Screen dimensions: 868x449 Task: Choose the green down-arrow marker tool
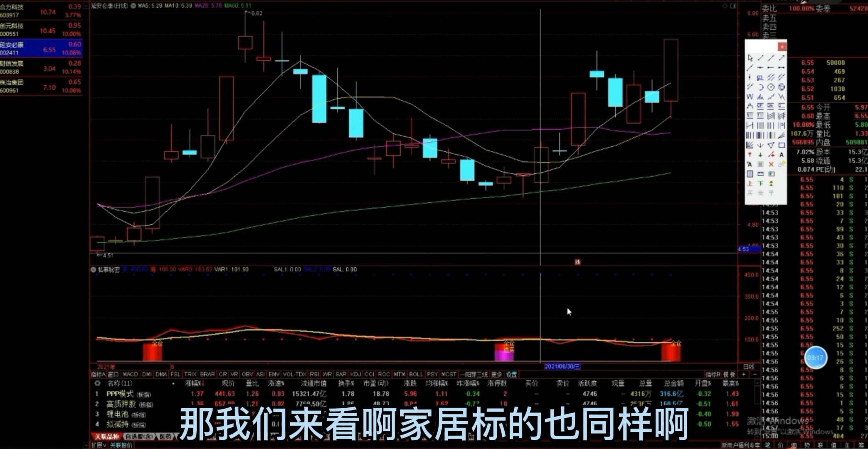pos(760,154)
